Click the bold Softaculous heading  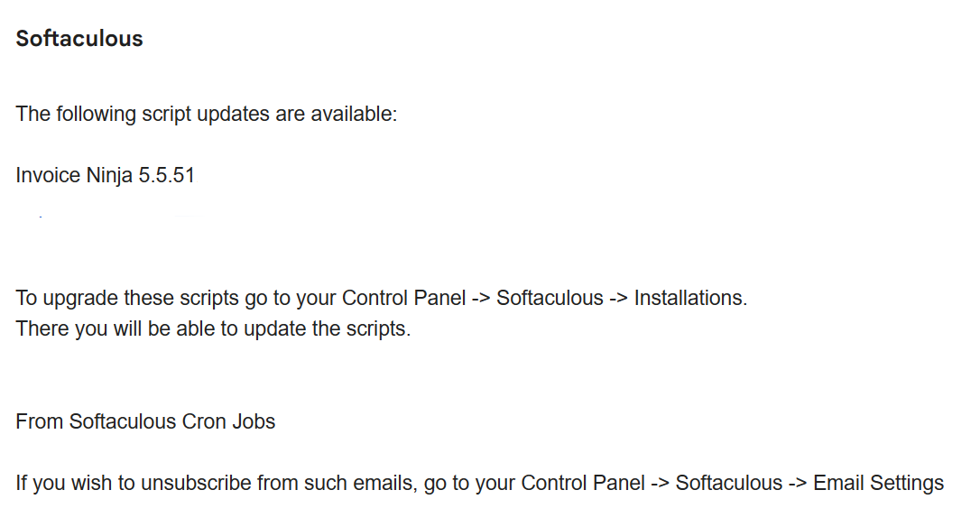pyautogui.click(x=79, y=39)
